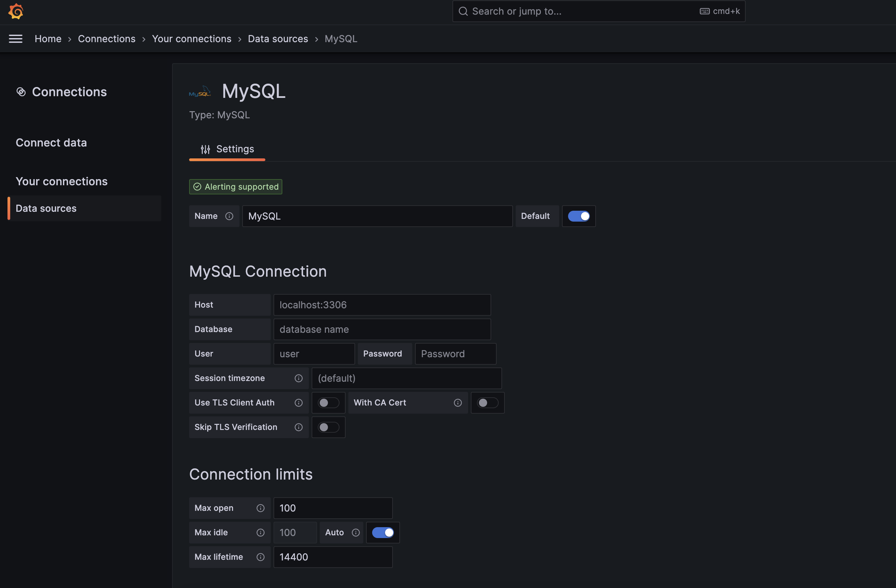This screenshot has width=896, height=588.
Task: Click the cmd+k shortcut text
Action: tap(726, 11)
